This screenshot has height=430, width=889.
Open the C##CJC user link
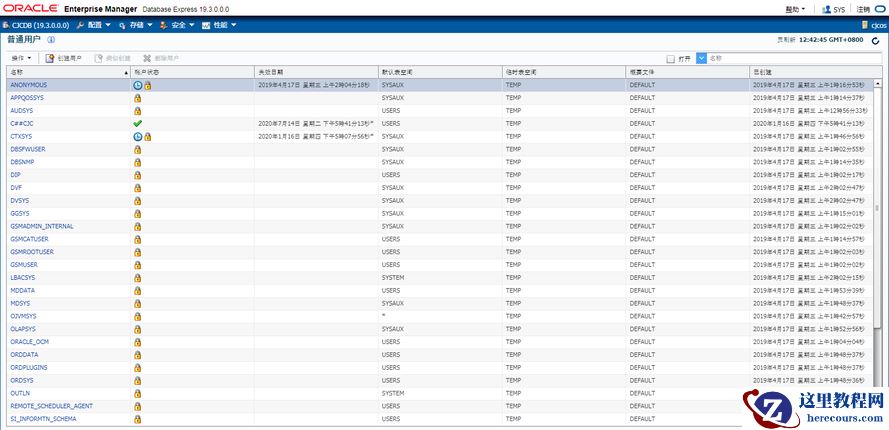[x=22, y=123]
